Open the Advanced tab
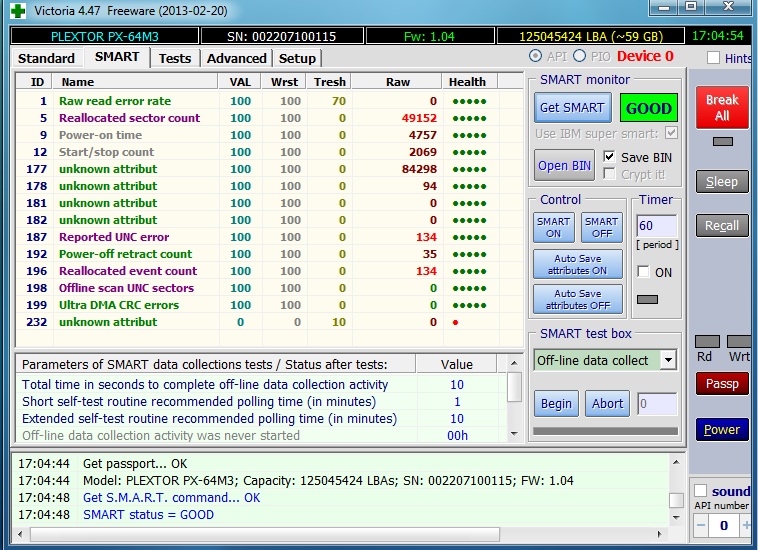This screenshot has width=758, height=550. [x=236, y=58]
